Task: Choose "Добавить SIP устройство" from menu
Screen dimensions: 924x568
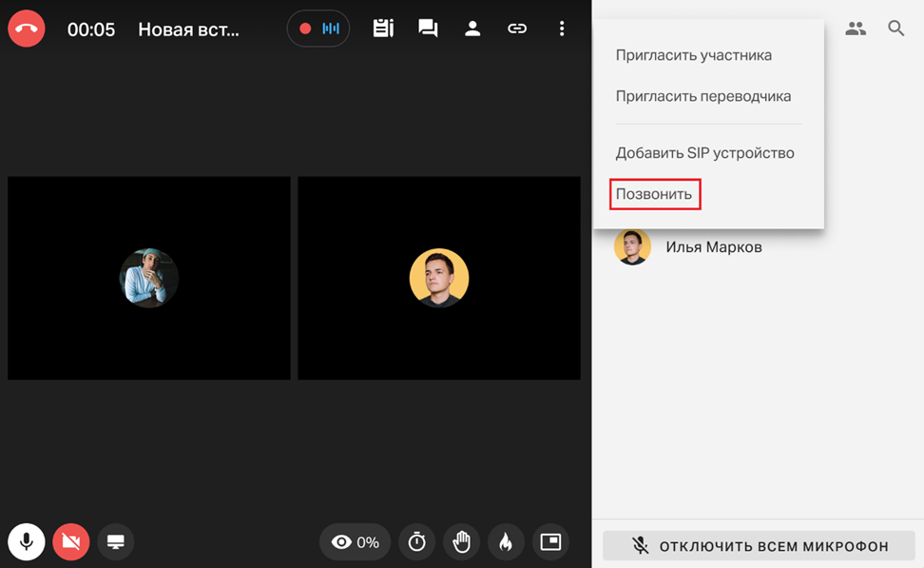Action: pyautogui.click(x=704, y=153)
